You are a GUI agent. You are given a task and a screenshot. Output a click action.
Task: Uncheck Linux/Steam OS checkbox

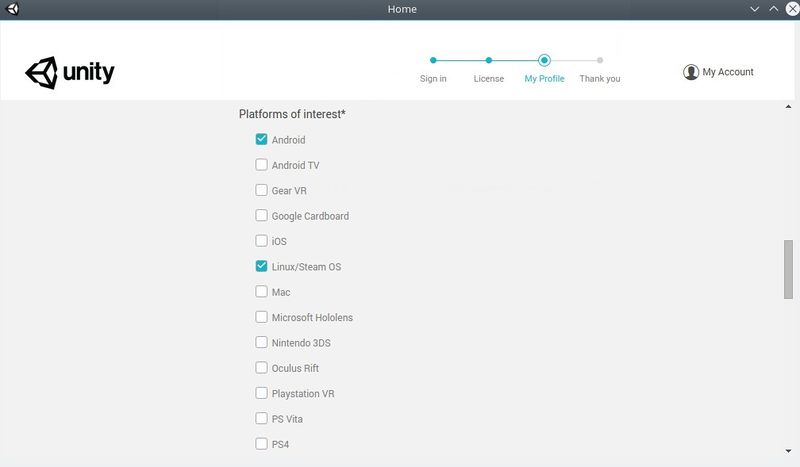261,266
